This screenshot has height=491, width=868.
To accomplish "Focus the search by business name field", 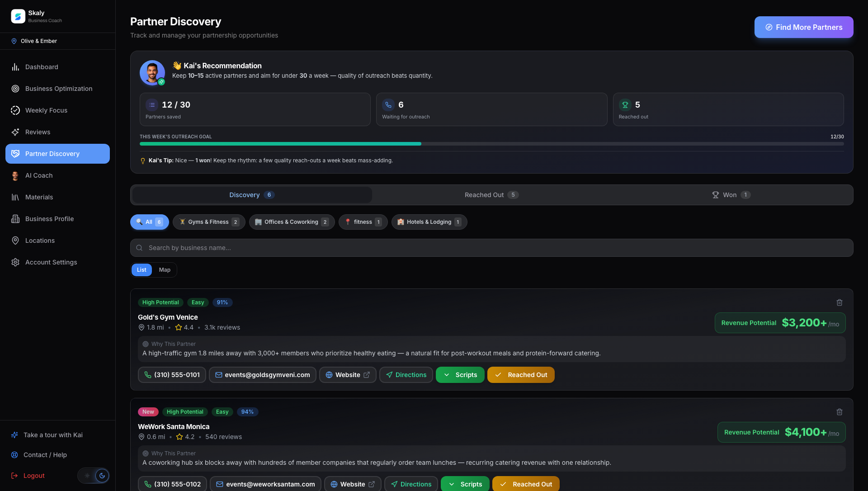I will pyautogui.click(x=491, y=248).
